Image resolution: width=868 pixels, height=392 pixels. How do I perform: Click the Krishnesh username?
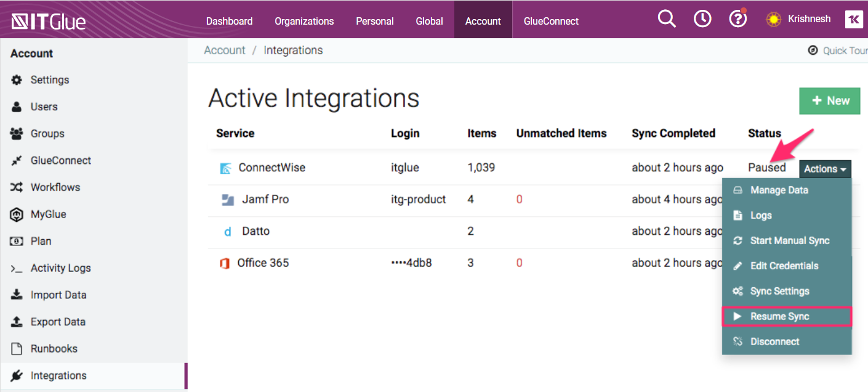[x=809, y=19]
